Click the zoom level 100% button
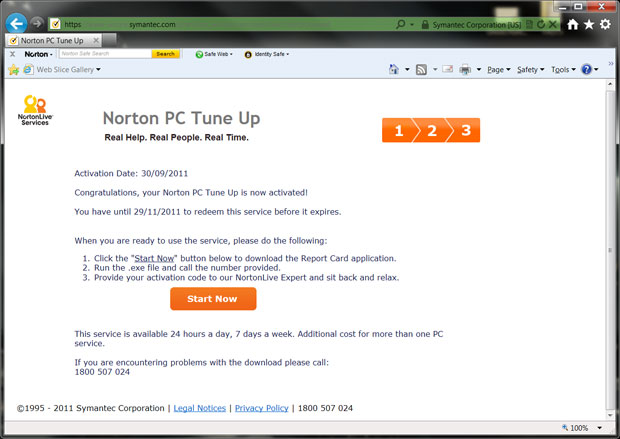The image size is (620, 439). [x=575, y=428]
